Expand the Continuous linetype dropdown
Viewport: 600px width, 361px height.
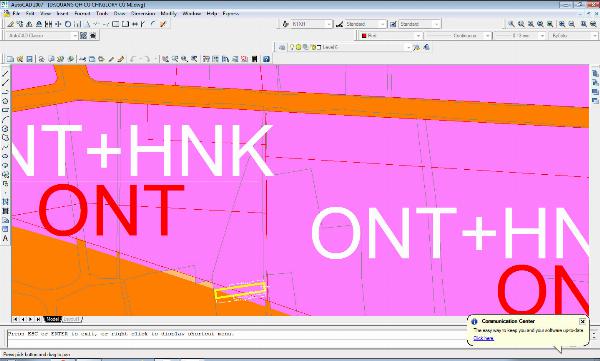pyautogui.click(x=458, y=36)
